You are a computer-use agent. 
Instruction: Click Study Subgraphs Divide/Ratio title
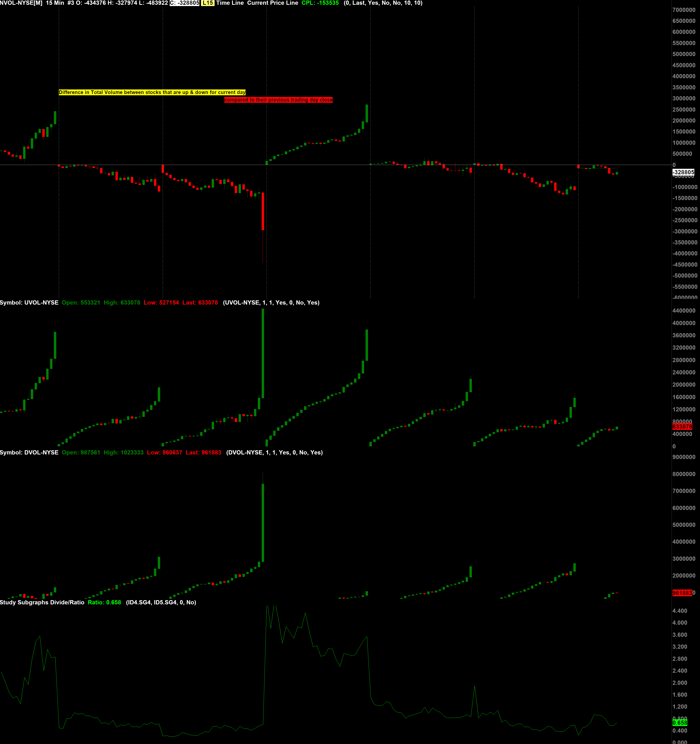[x=42, y=602]
